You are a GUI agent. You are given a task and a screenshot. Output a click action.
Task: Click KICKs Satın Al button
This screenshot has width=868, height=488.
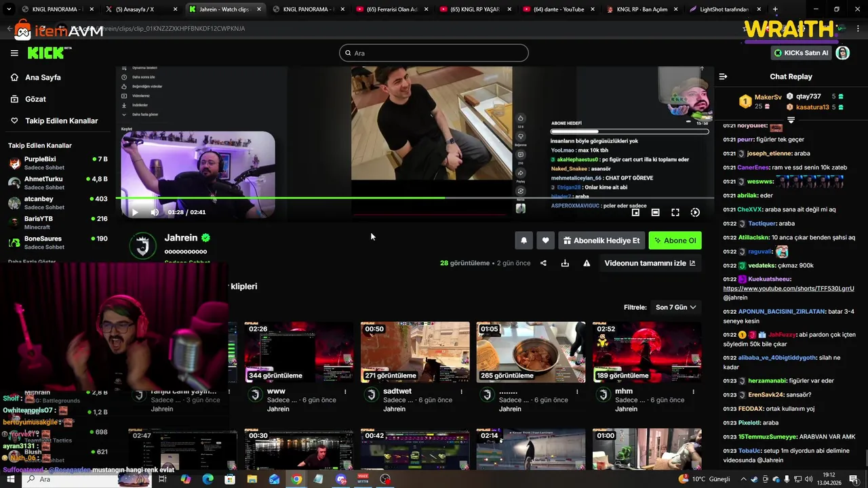[x=801, y=53]
